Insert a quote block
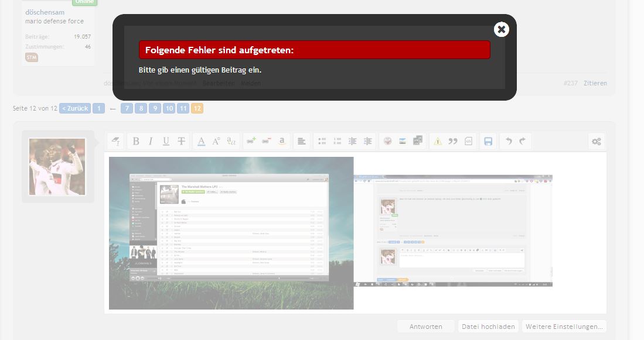Image resolution: width=644 pixels, height=340 pixels. [x=453, y=141]
